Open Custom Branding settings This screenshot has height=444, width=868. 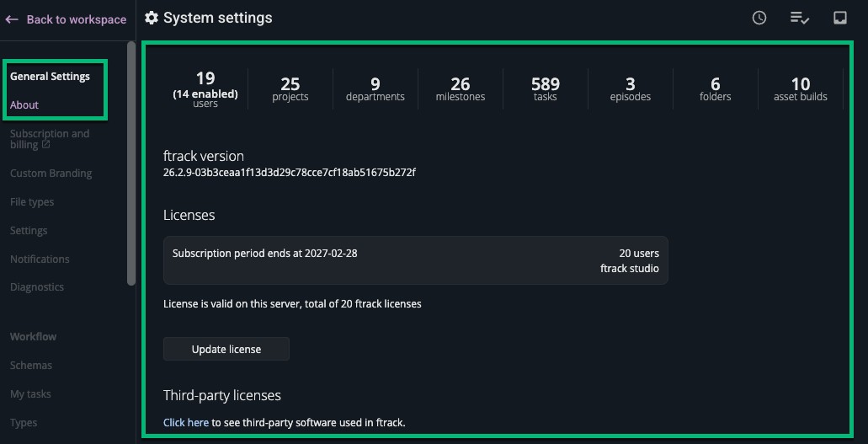click(51, 174)
